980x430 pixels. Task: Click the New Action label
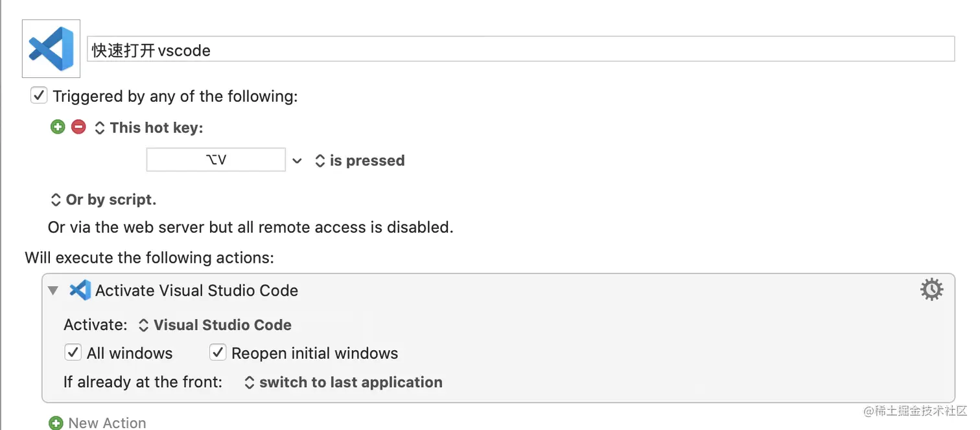pos(107,423)
